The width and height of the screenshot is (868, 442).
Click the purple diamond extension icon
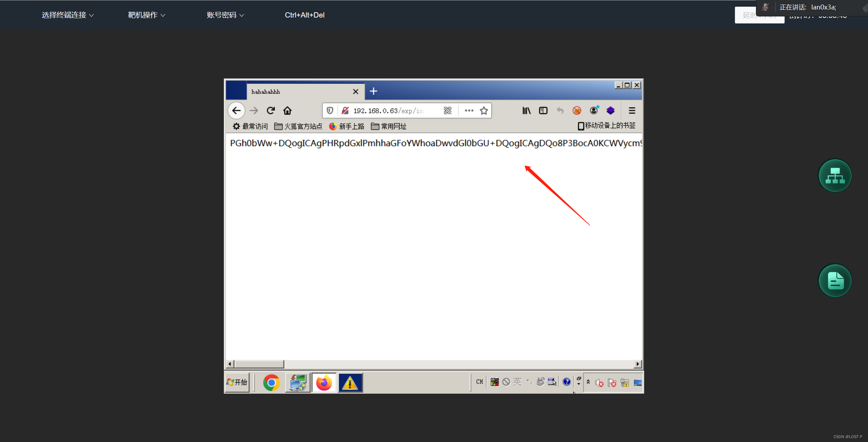(x=611, y=111)
